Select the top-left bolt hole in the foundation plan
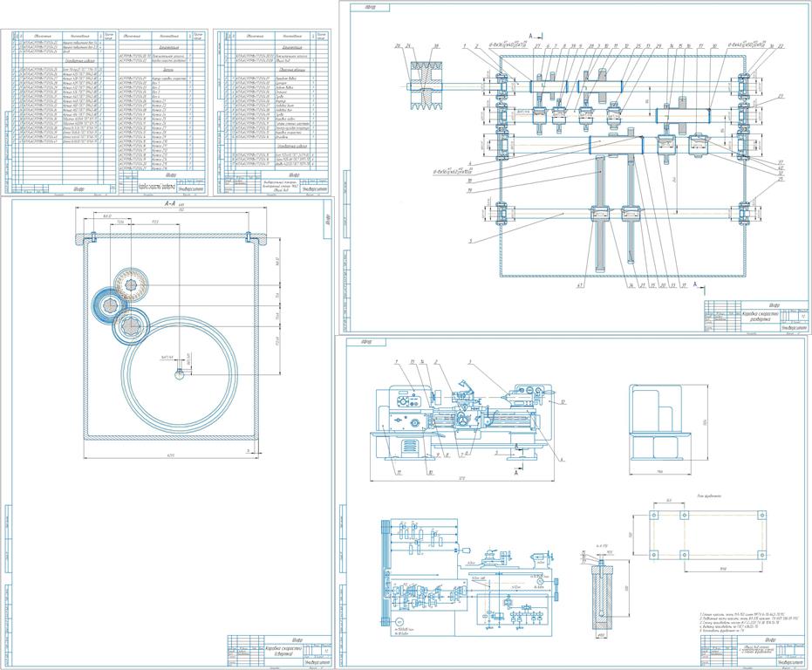This screenshot has width=812, height=670. tap(654, 516)
